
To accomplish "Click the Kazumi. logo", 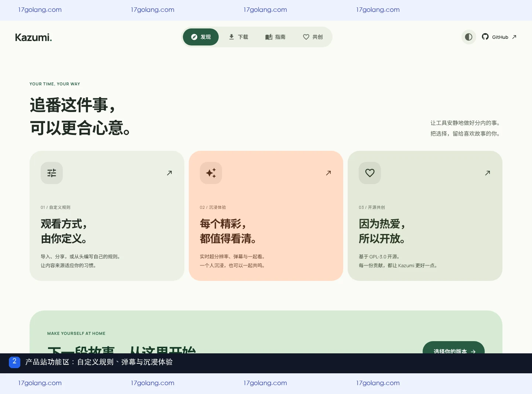I will point(33,37).
